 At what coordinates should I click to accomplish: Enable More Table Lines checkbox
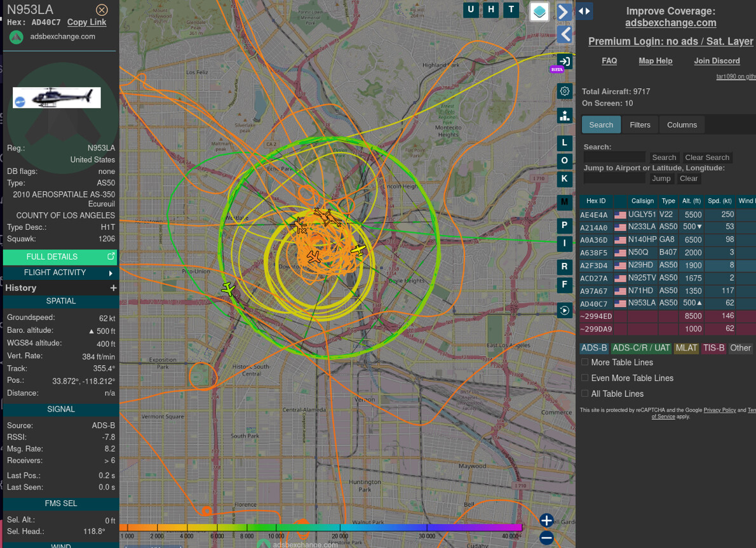pos(585,362)
